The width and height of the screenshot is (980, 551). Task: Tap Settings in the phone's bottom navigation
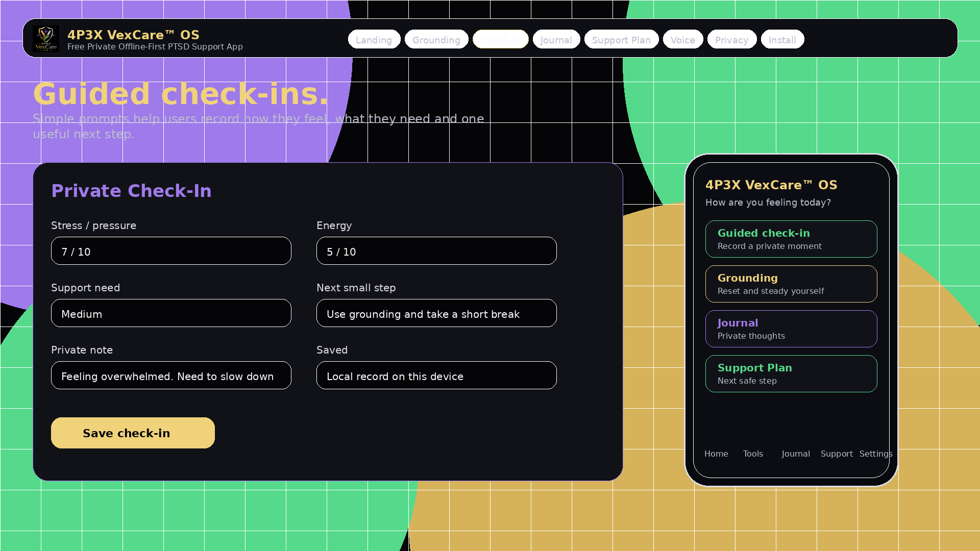tap(876, 454)
